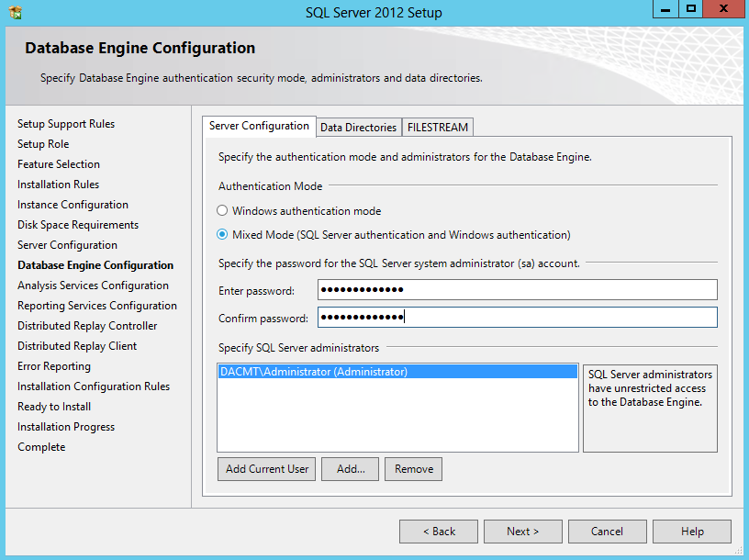Click the Remove button
Screen dimensions: 749x560
414,469
